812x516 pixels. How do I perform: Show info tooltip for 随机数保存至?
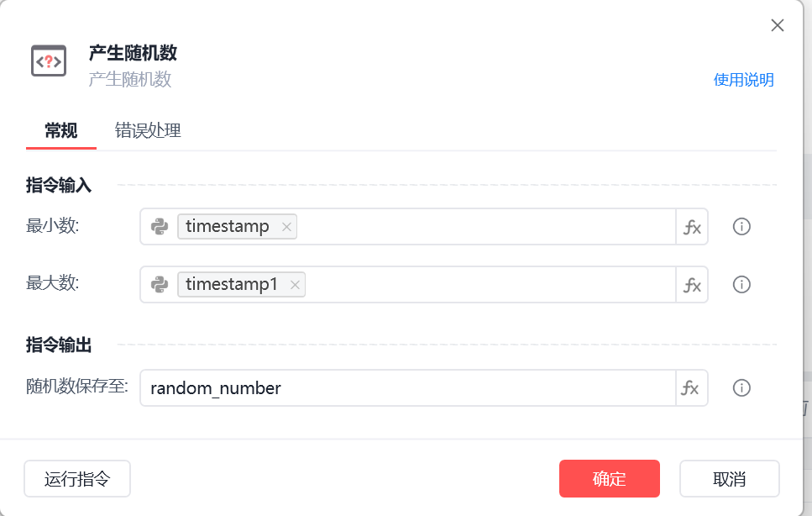741,387
